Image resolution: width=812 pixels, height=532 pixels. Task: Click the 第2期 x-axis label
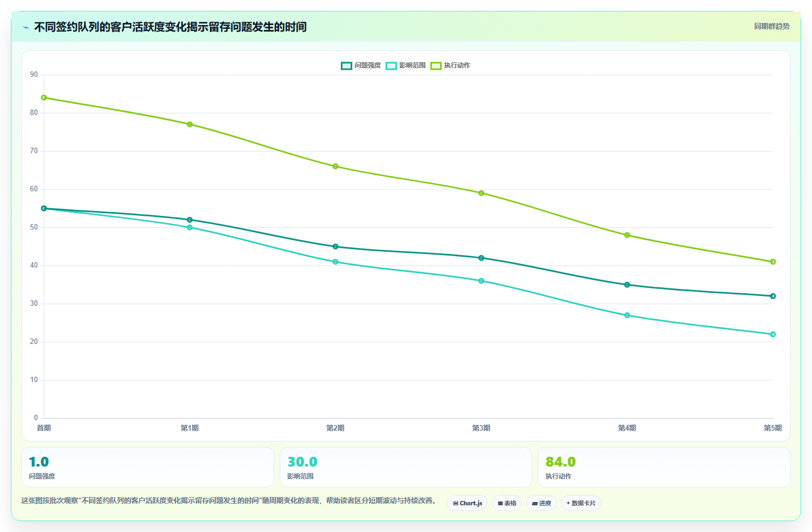point(335,428)
